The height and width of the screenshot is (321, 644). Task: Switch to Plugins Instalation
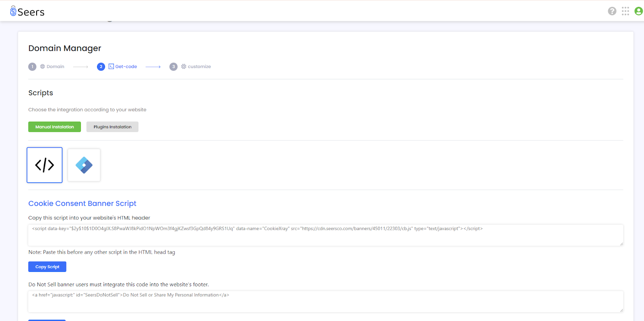[x=112, y=127]
